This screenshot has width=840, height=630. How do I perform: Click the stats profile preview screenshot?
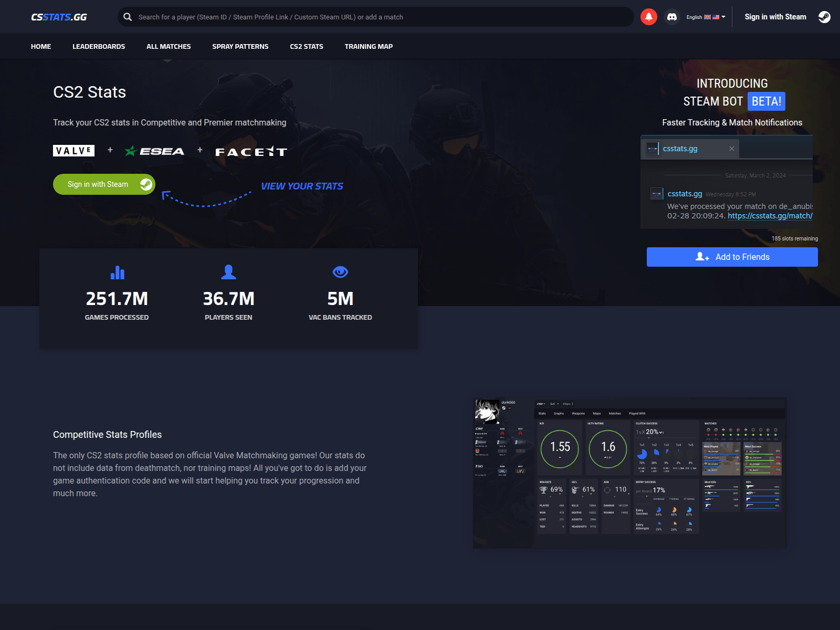pos(630,473)
